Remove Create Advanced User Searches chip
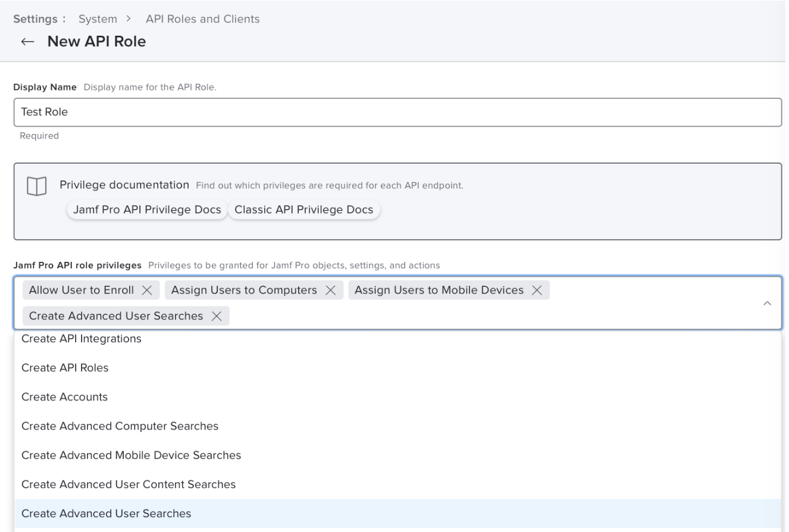Image resolution: width=789 pixels, height=532 pixels. click(x=217, y=316)
